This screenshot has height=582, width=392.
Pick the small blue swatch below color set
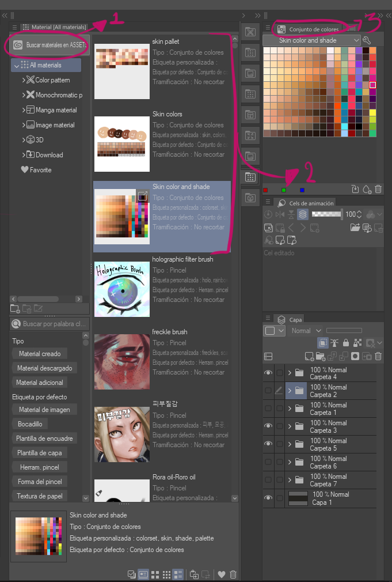point(302,190)
